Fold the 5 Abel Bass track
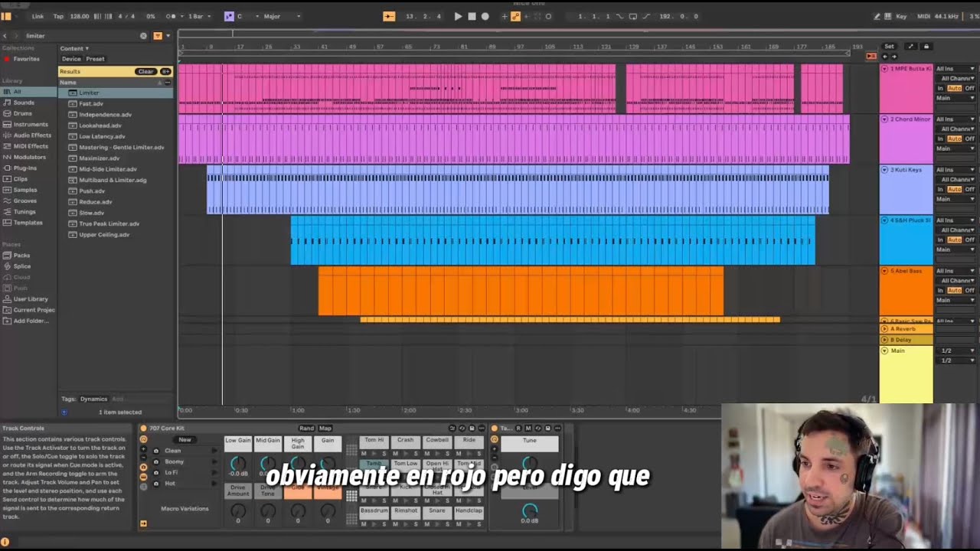Screen dimensions: 980x551 [x=885, y=271]
